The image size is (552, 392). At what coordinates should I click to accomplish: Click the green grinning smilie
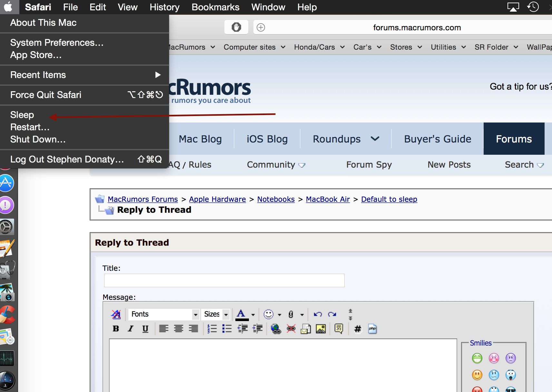coord(477,358)
